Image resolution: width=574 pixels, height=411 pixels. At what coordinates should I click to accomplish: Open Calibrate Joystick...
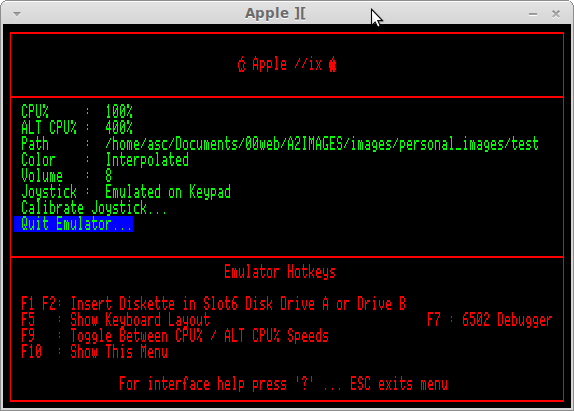point(94,208)
